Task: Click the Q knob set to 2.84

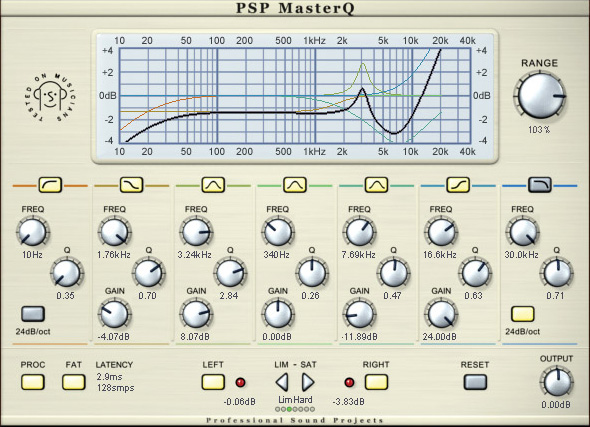Action: (230, 273)
